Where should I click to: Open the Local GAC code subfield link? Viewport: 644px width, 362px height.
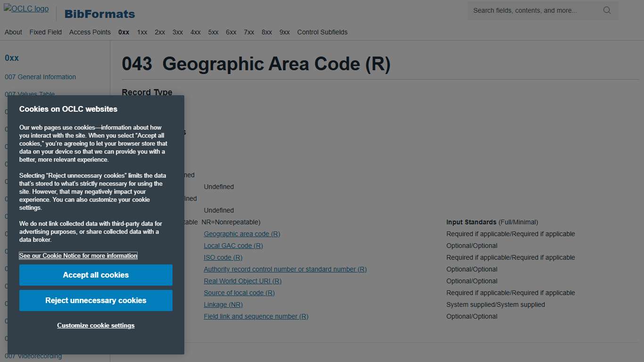(x=233, y=246)
